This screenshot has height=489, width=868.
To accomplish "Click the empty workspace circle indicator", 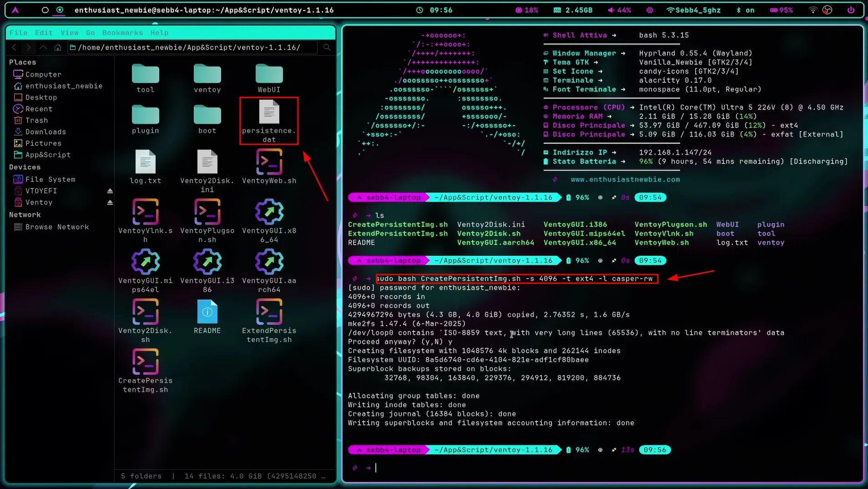I will 45,10.
